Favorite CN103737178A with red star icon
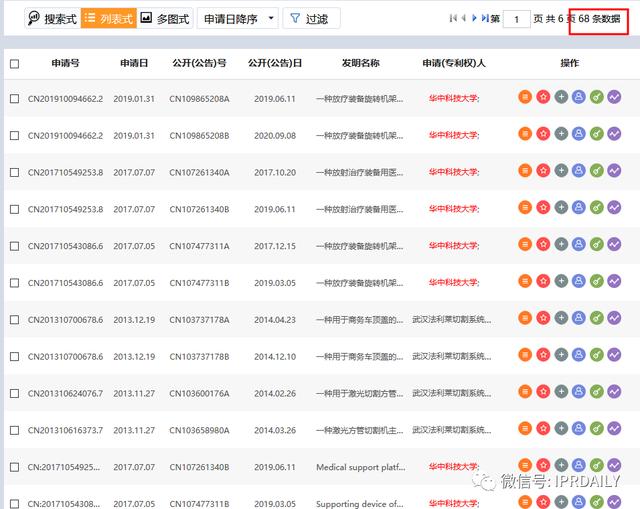 coord(543,318)
